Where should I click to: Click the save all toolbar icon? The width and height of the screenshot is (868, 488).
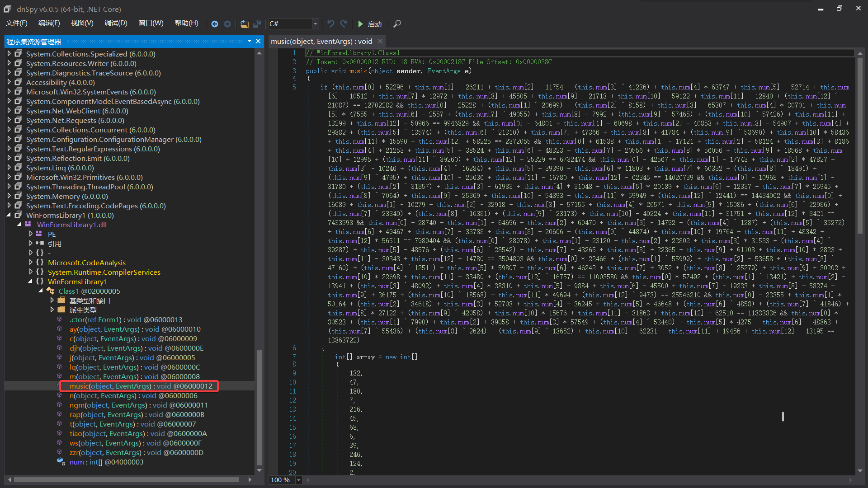257,24
